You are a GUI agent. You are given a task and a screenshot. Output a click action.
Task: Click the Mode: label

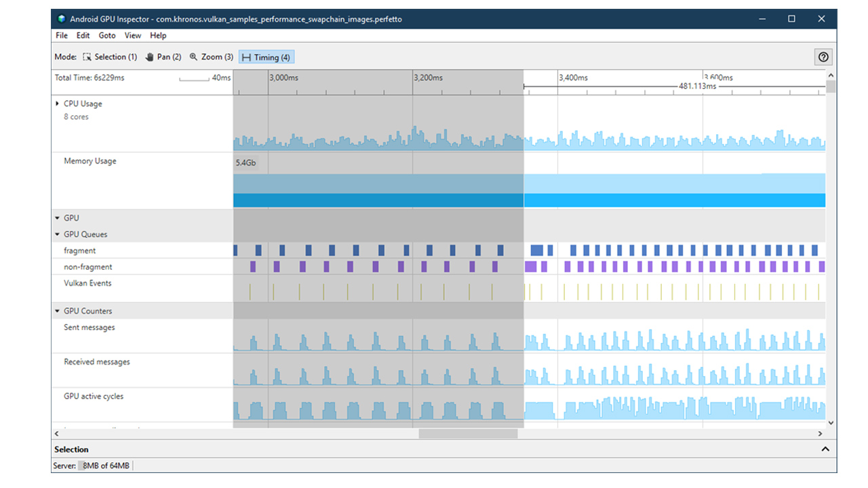pyautogui.click(x=66, y=57)
